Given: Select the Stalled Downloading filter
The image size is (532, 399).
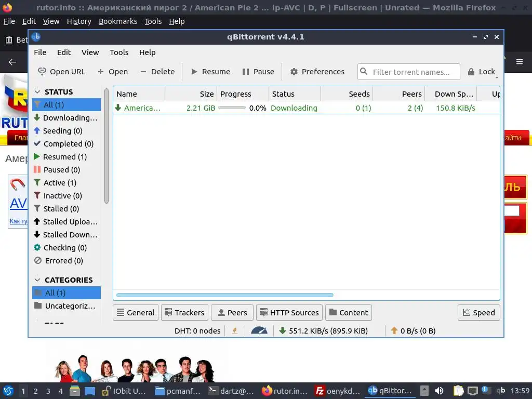Looking at the screenshot, I should click(66, 235).
